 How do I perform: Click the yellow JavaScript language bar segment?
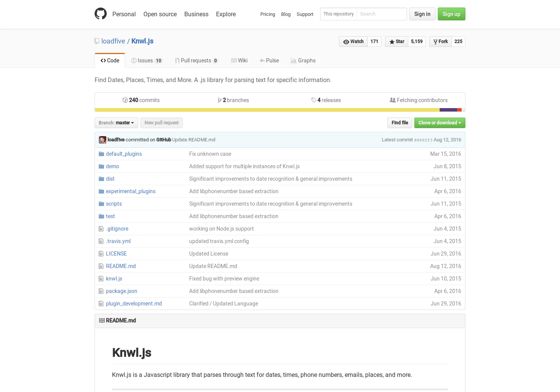(267, 110)
